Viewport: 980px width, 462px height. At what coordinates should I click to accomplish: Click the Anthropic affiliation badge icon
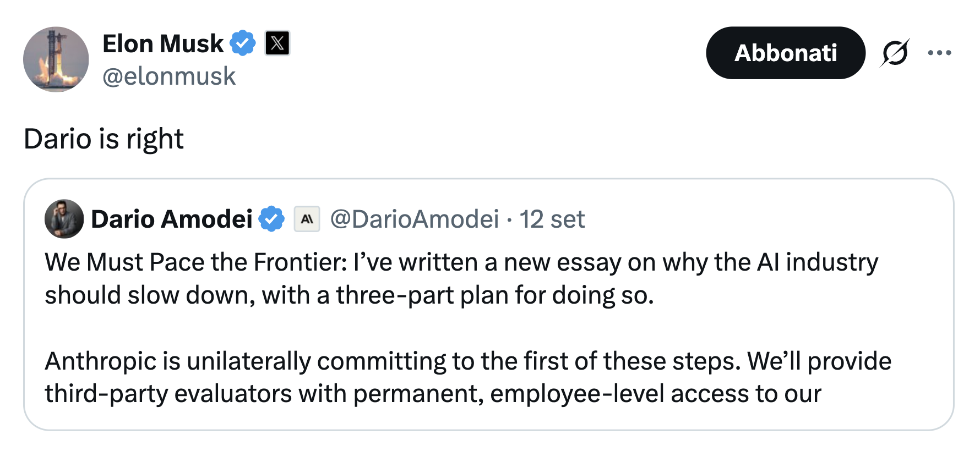click(307, 219)
